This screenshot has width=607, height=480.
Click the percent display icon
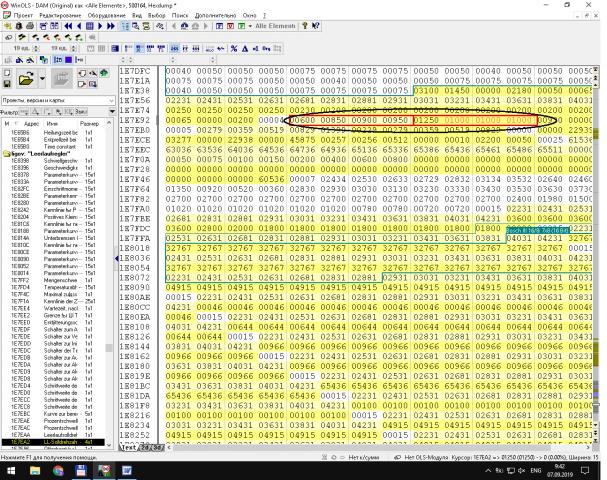pyautogui.click(x=234, y=48)
